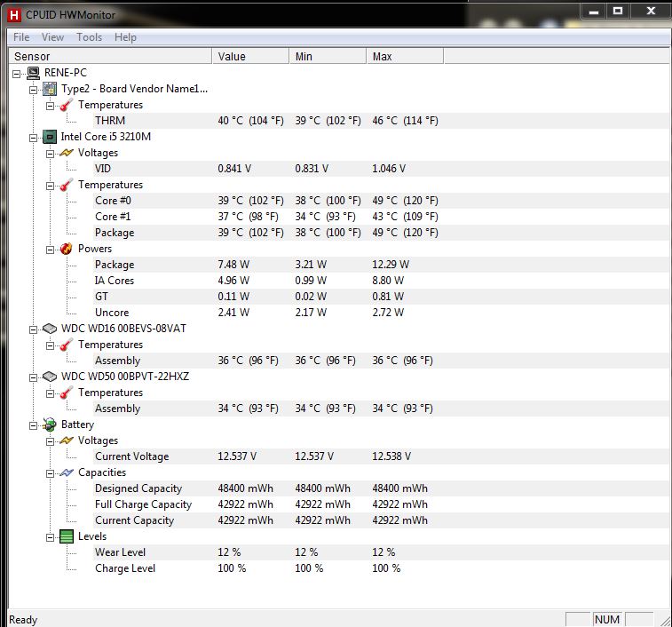Click the Value column header
This screenshot has width=672, height=627.
tap(250, 56)
